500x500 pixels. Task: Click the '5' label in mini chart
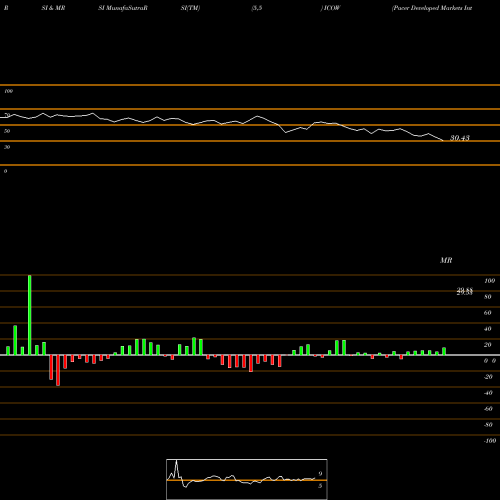click(320, 486)
